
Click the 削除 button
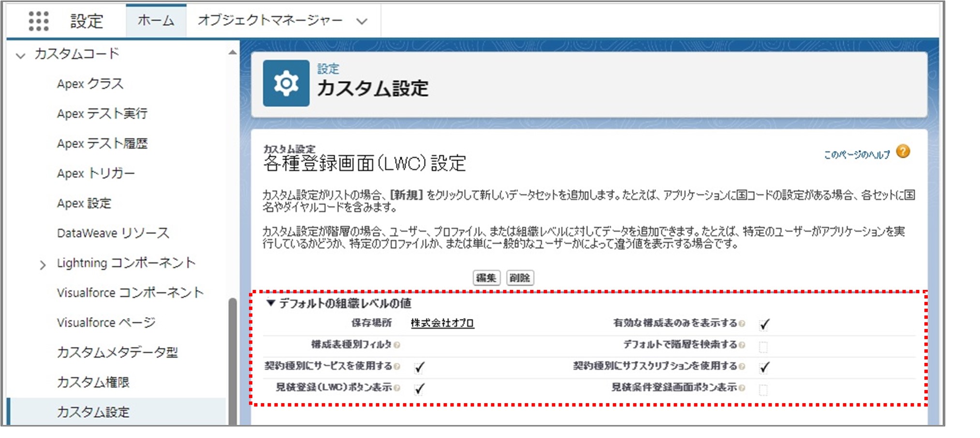pyautogui.click(x=520, y=278)
